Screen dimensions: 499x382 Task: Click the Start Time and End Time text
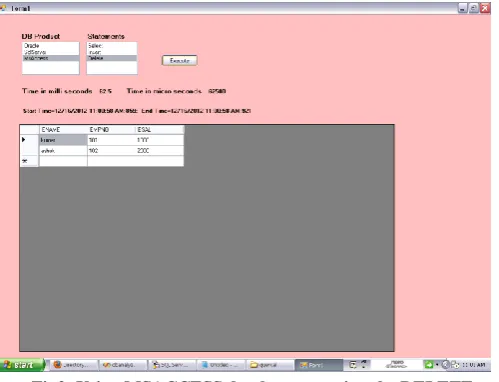pyautogui.click(x=137, y=111)
